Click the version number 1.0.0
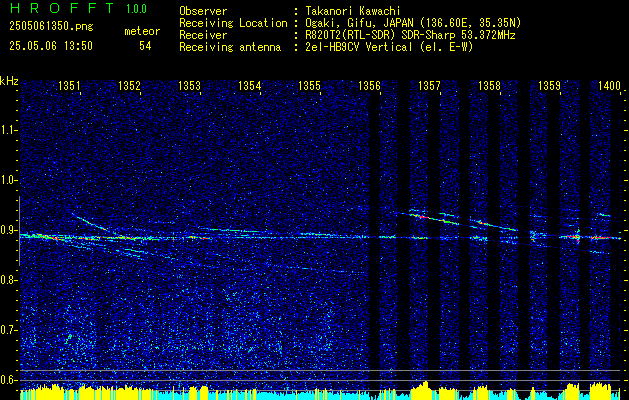Image resolution: width=629 pixels, height=400 pixels. [x=136, y=9]
